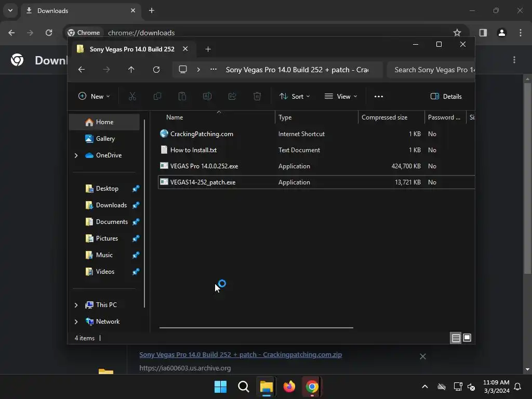
Task: Close the Downloads Chrome tab
Action: (133, 10)
